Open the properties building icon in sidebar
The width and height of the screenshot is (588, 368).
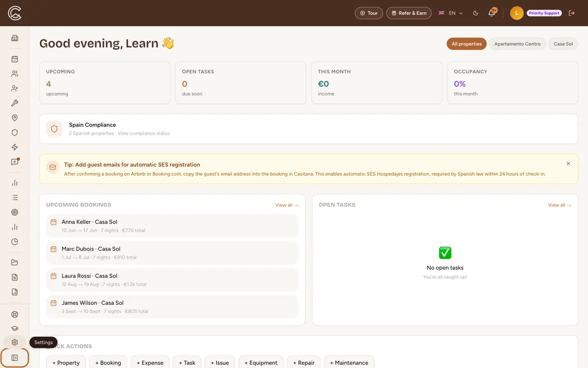point(15,38)
